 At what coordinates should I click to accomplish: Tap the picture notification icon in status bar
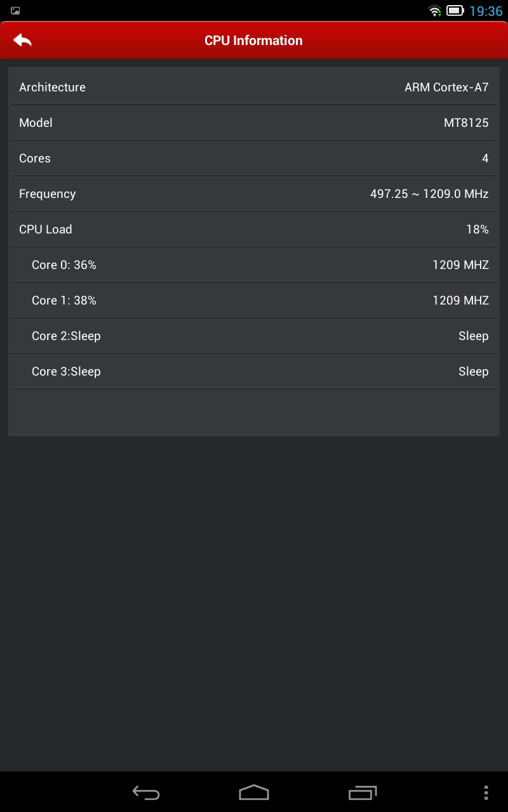15,11
